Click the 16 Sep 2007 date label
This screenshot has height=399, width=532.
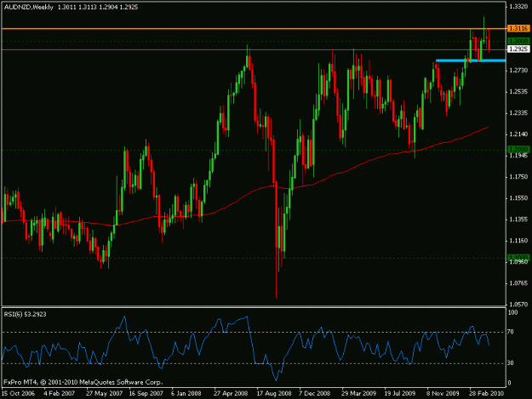tap(146, 394)
